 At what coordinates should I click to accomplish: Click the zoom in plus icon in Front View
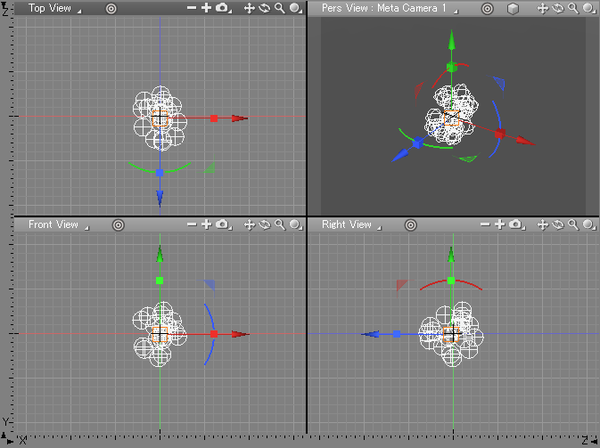coord(206,225)
